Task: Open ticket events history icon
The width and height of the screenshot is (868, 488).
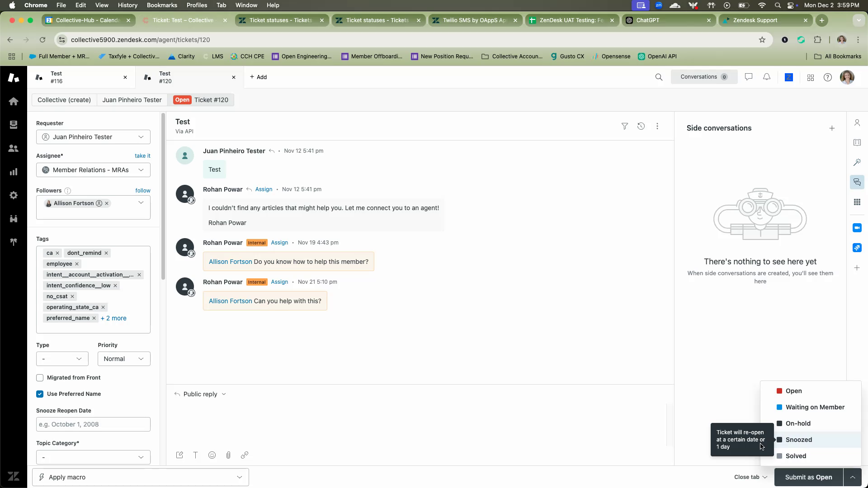Action: coord(641,127)
